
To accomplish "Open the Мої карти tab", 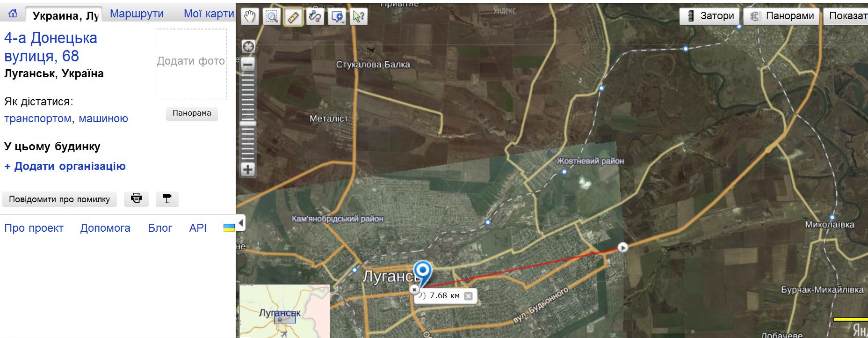I will (209, 14).
